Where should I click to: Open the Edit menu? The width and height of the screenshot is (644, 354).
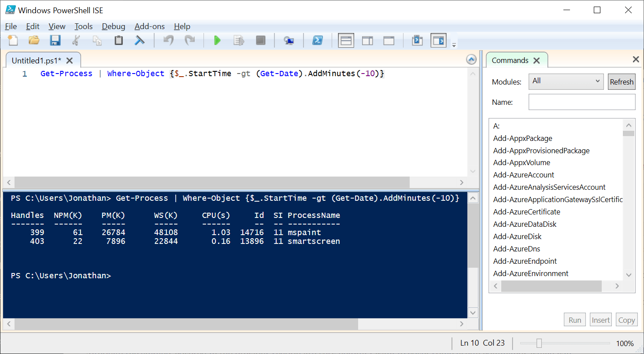coord(33,26)
